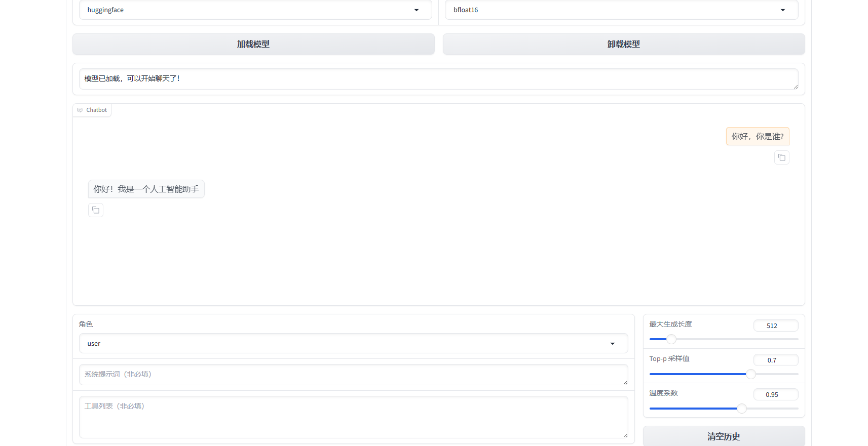
Task: Focus the 工具列表 text area
Action: (353, 417)
